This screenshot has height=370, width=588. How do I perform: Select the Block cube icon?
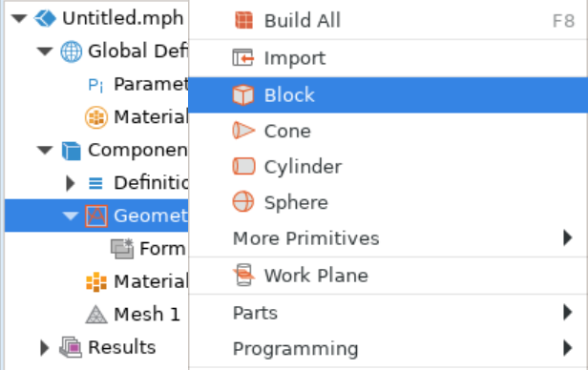pos(243,94)
